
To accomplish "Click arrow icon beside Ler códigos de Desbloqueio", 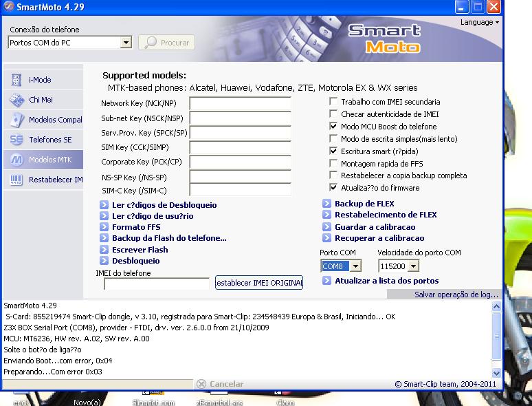I will 104,205.
